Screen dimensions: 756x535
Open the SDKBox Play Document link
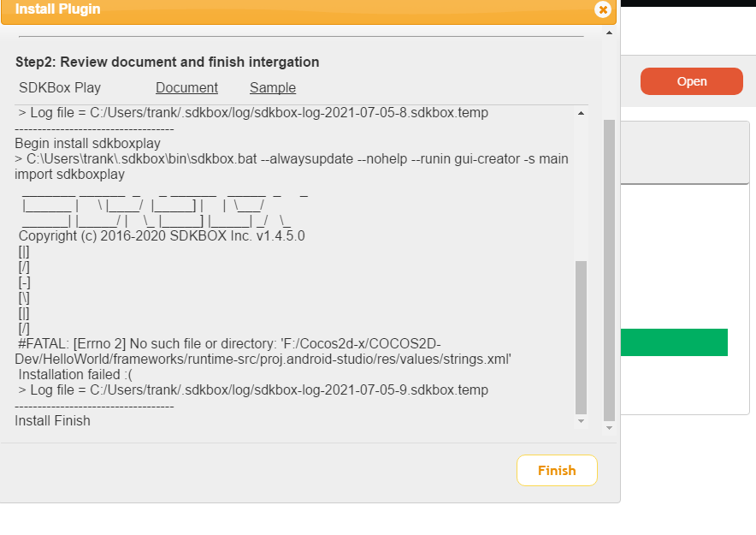186,88
